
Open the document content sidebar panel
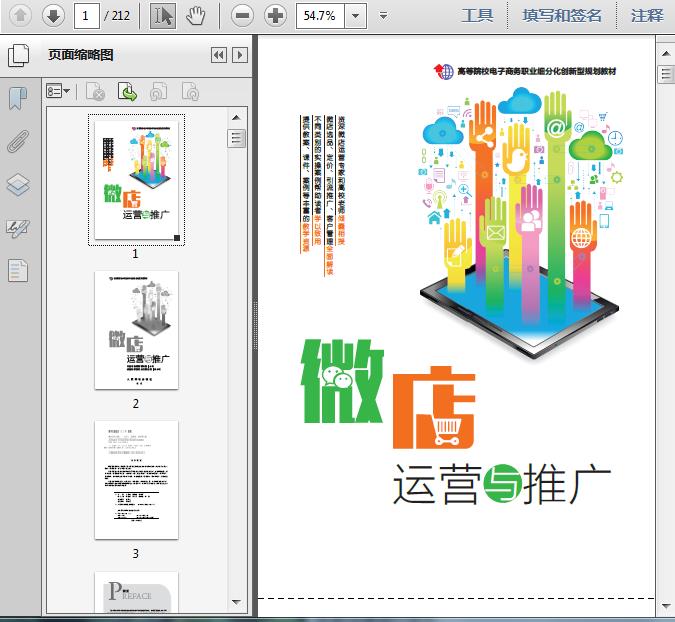coord(18,271)
